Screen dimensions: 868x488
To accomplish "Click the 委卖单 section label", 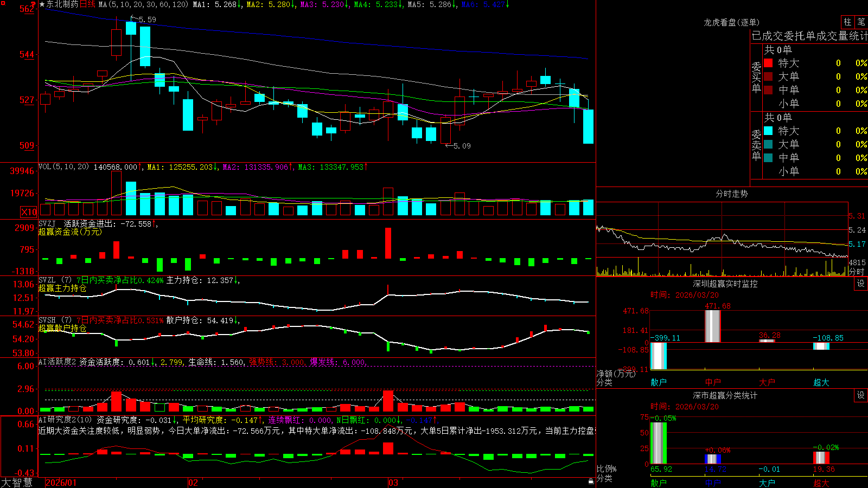I will pos(756,145).
